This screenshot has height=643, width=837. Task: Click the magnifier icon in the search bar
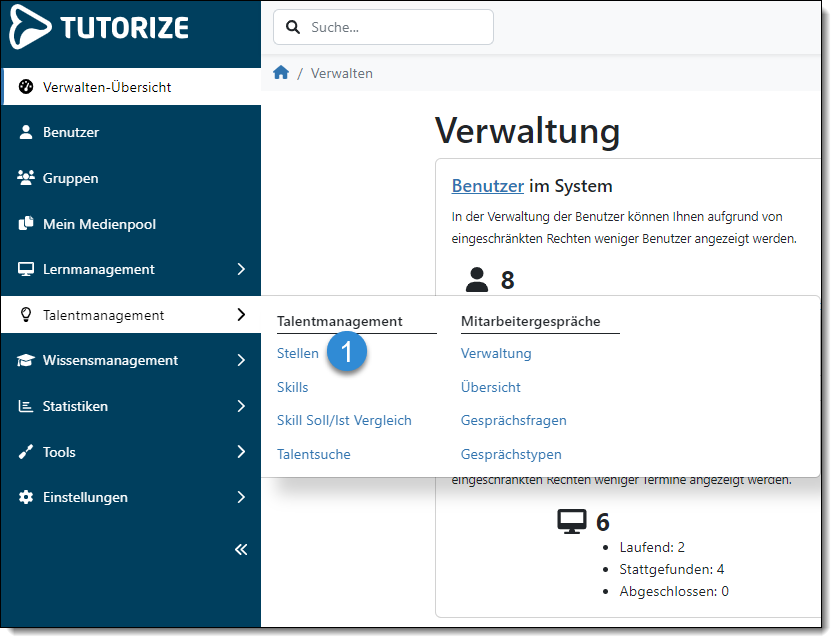click(x=293, y=27)
